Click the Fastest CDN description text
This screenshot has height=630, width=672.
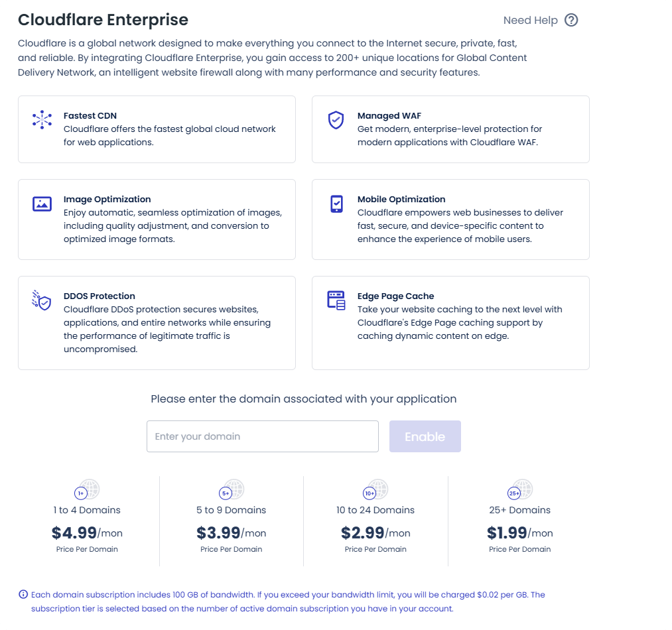pyautogui.click(x=170, y=135)
